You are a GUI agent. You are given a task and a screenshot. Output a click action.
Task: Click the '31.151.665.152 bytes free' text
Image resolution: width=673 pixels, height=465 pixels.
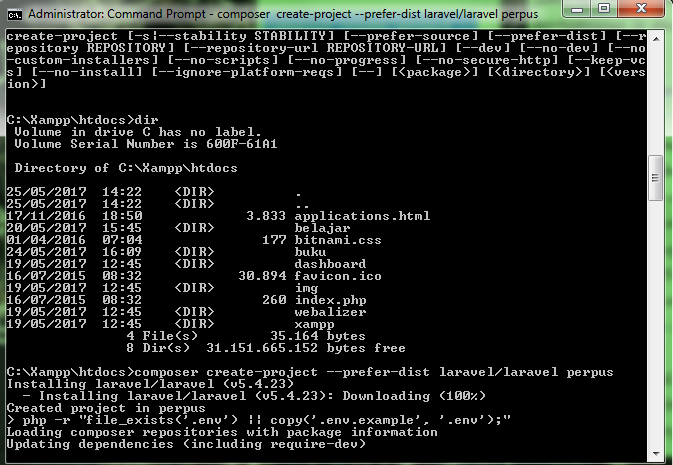tap(306, 348)
